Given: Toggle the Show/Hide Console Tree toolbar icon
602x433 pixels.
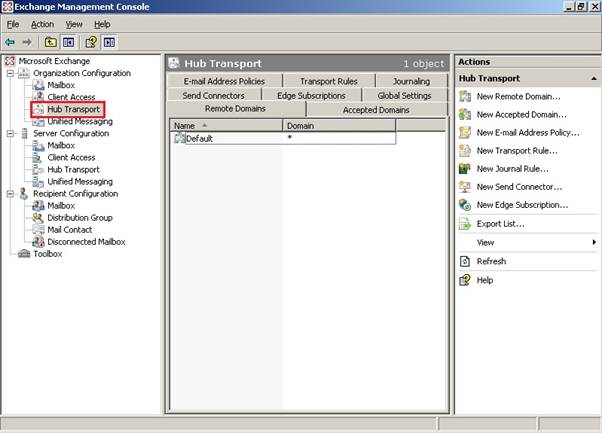Looking at the screenshot, I should click(68, 42).
